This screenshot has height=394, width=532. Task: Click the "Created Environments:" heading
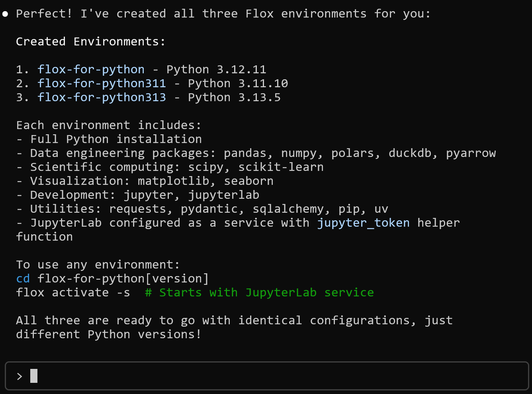[90, 41]
